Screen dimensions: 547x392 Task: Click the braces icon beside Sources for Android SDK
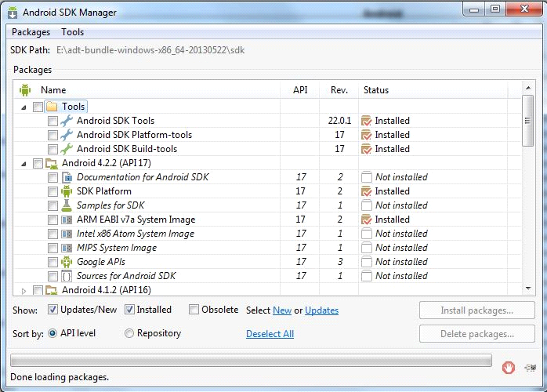click(67, 276)
